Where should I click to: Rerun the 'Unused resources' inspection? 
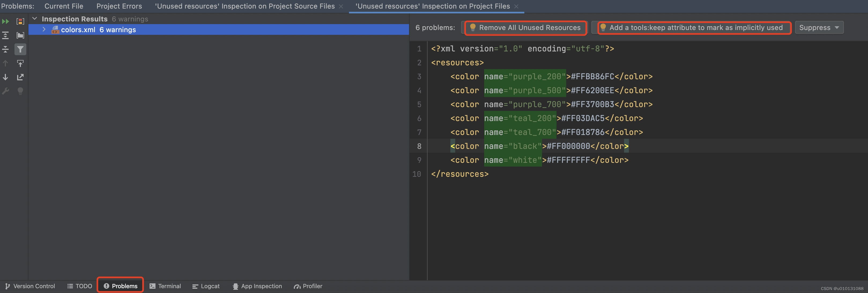5,21
